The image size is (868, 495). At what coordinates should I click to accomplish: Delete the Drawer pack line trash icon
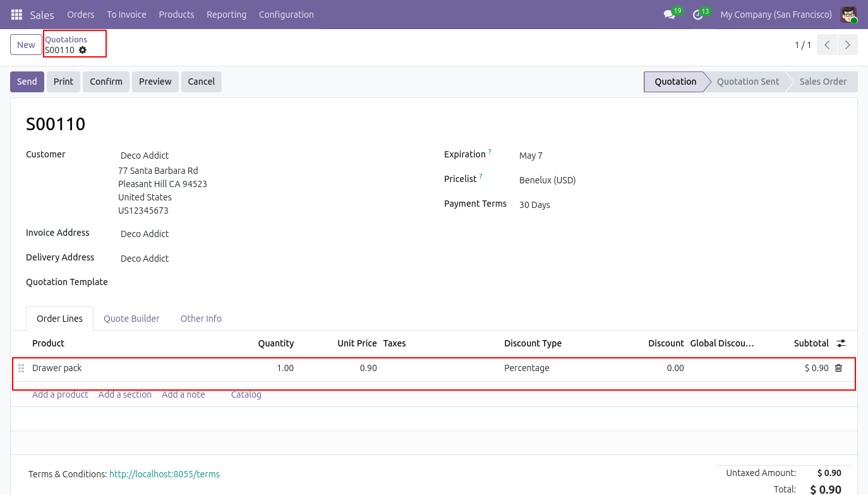[x=838, y=368]
